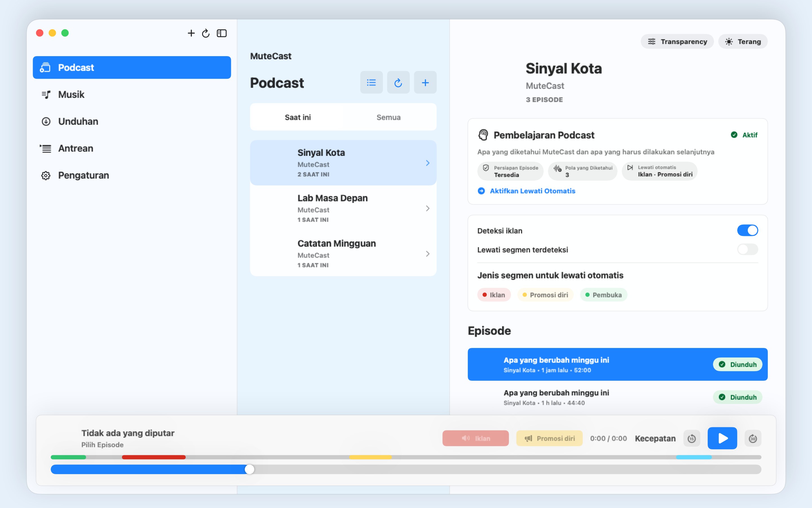Click the list view button beside Podcast heading
The width and height of the screenshot is (812, 508).
tap(371, 82)
